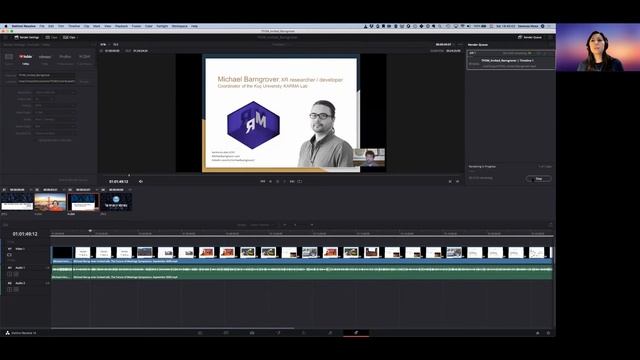Select Job 1 in the Render Queue
Image resolution: width=640 pixels, height=360 pixels.
(511, 60)
